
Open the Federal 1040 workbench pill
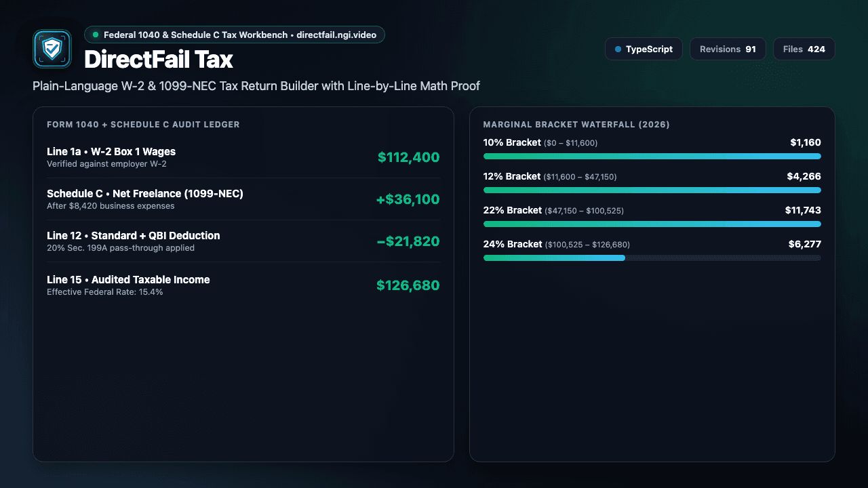[235, 35]
